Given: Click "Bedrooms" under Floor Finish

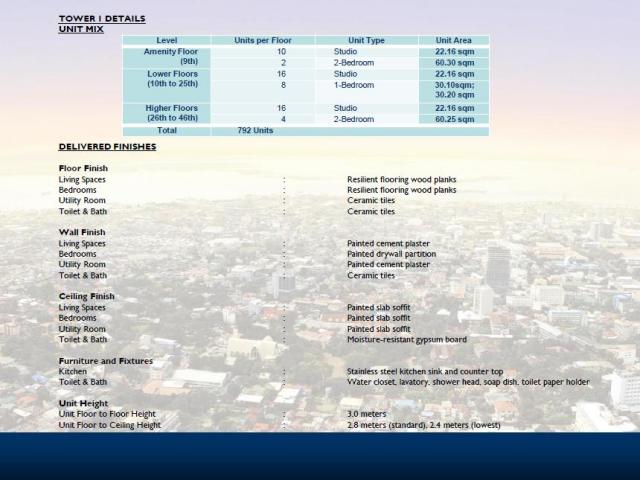Looking at the screenshot, I should 78,190.
